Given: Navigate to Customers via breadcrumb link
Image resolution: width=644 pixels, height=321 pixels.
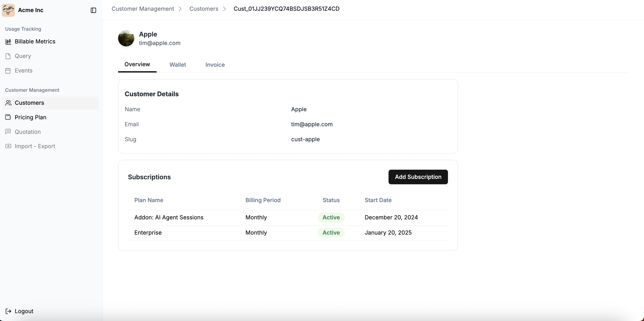Looking at the screenshot, I should tap(204, 9).
